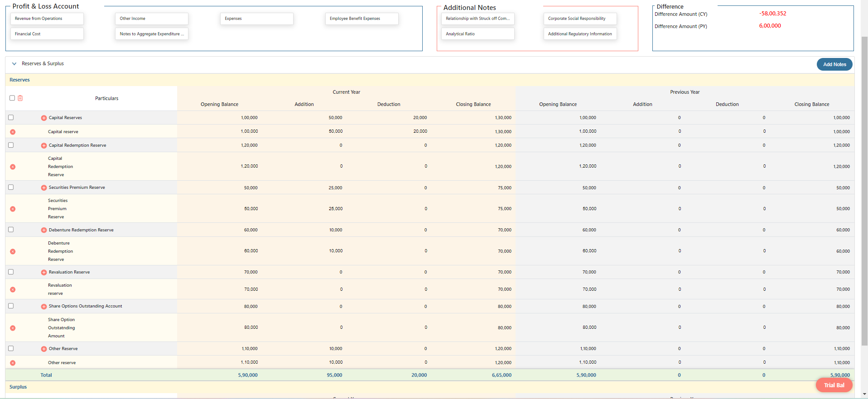Open Employee Benefit Expenses note
This screenshot has width=868, height=399.
point(362,19)
